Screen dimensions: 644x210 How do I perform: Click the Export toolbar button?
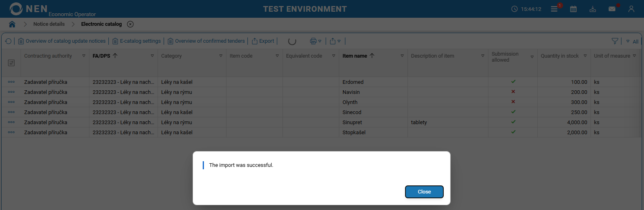[x=263, y=41]
